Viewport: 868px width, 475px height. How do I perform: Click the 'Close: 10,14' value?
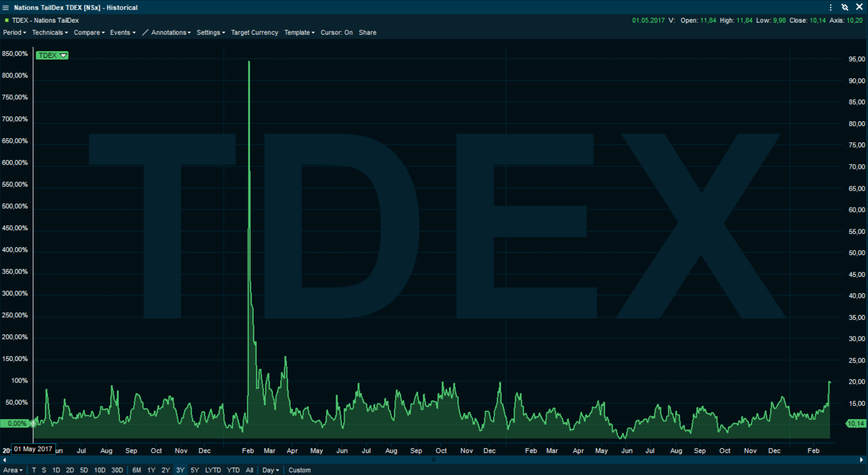808,20
